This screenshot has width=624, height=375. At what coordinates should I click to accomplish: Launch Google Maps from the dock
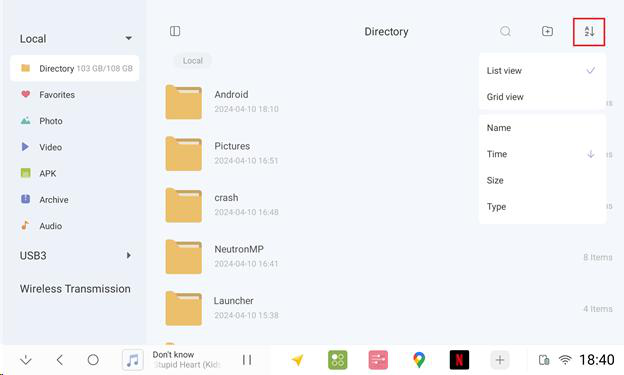pos(419,360)
